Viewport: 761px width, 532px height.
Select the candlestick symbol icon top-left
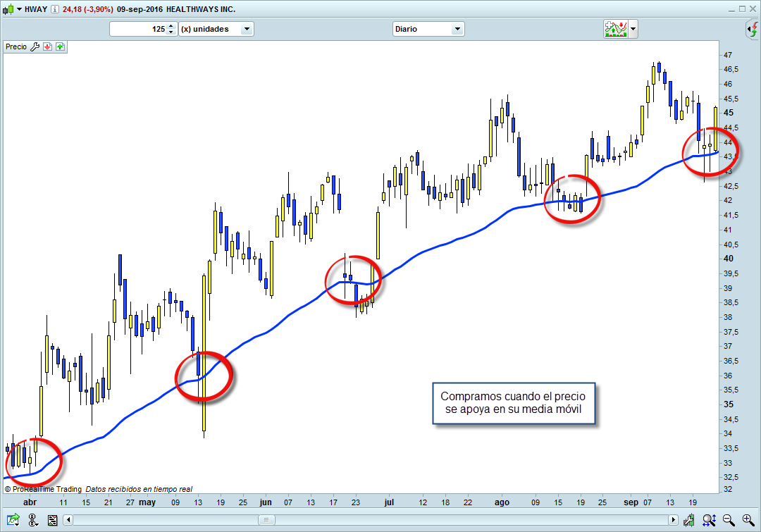(x=8, y=9)
